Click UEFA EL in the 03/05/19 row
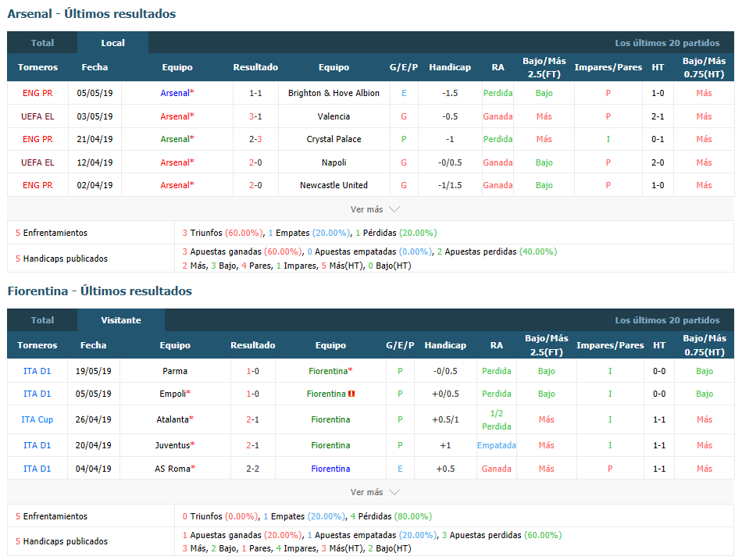The image size is (742, 560). [x=37, y=116]
